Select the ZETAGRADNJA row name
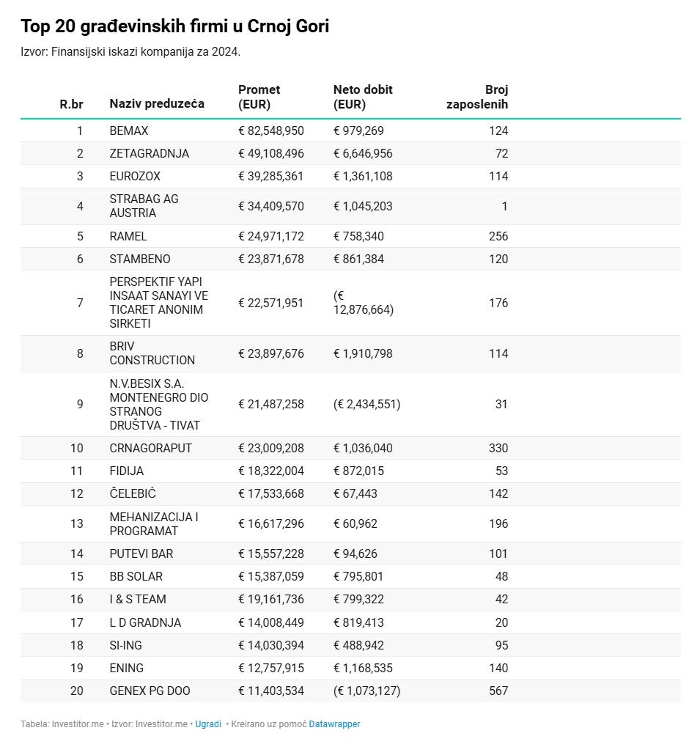The image size is (700, 747). pos(149,153)
